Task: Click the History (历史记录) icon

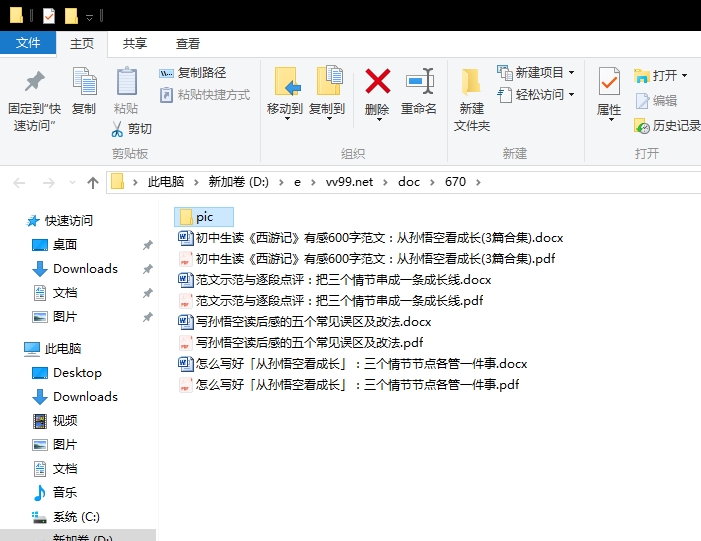Action: click(x=642, y=126)
